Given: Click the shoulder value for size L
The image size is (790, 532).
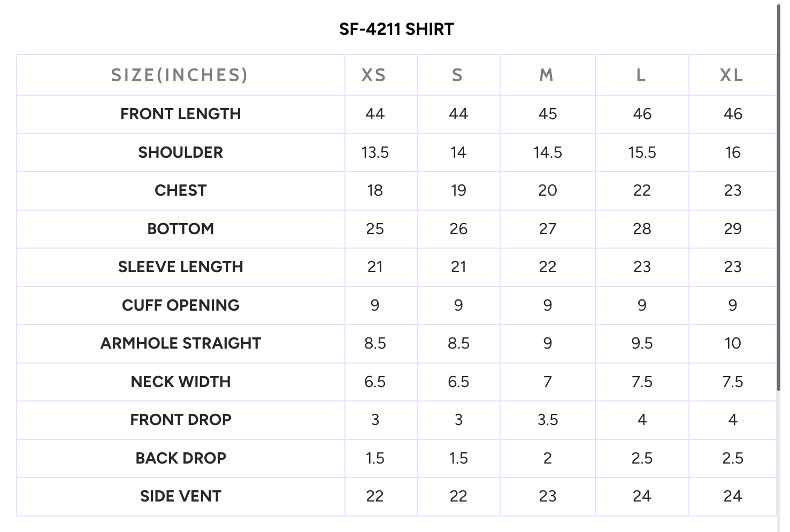Looking at the screenshot, I should pyautogui.click(x=642, y=152).
